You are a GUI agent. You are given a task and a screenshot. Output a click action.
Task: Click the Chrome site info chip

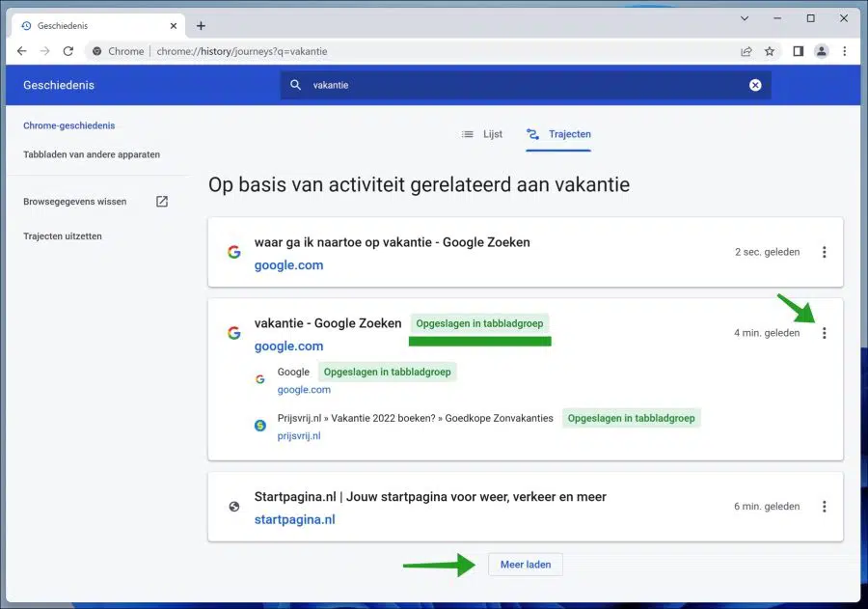click(118, 51)
